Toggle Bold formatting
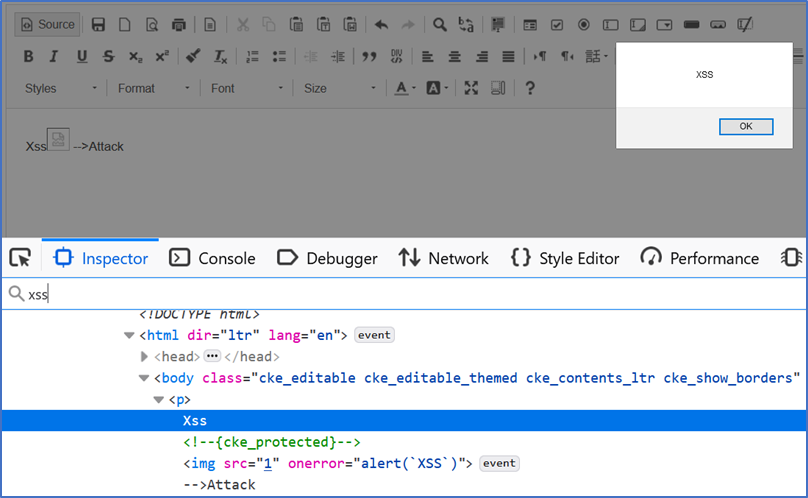This screenshot has height=498, width=808. (28, 56)
